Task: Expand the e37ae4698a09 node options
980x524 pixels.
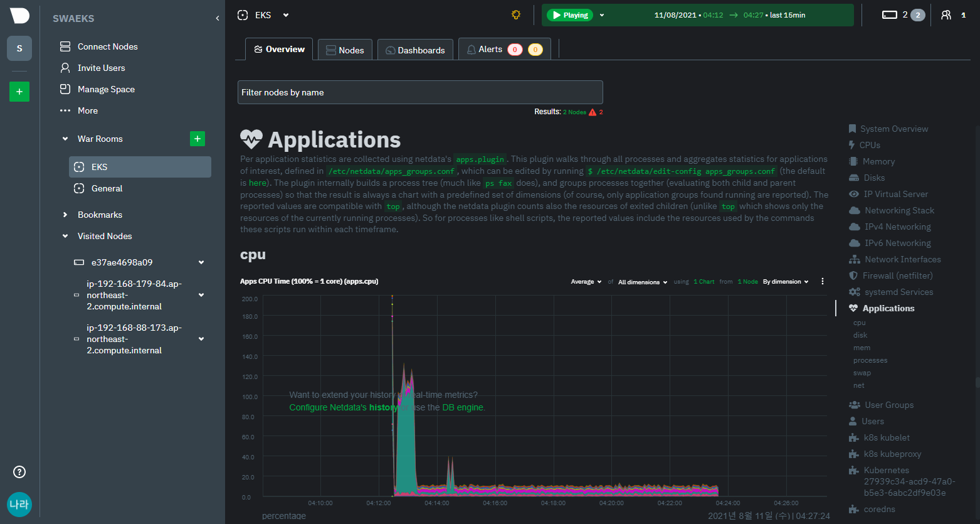Action: click(201, 262)
